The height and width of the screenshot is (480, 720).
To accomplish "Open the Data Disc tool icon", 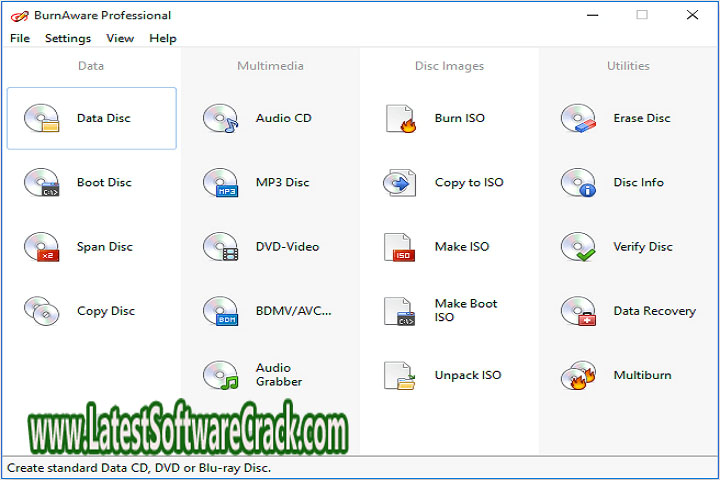I will point(42,119).
